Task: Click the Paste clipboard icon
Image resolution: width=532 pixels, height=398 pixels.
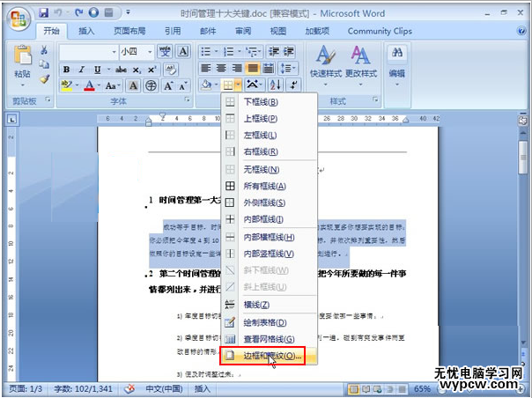Action: click(x=23, y=55)
